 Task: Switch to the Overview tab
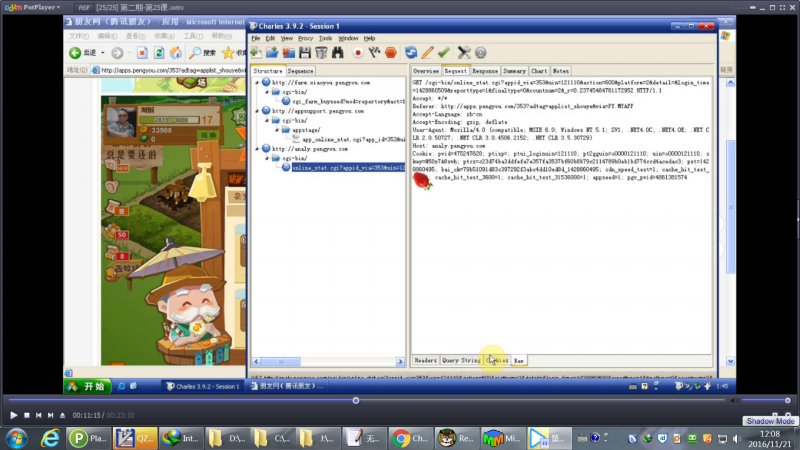426,71
